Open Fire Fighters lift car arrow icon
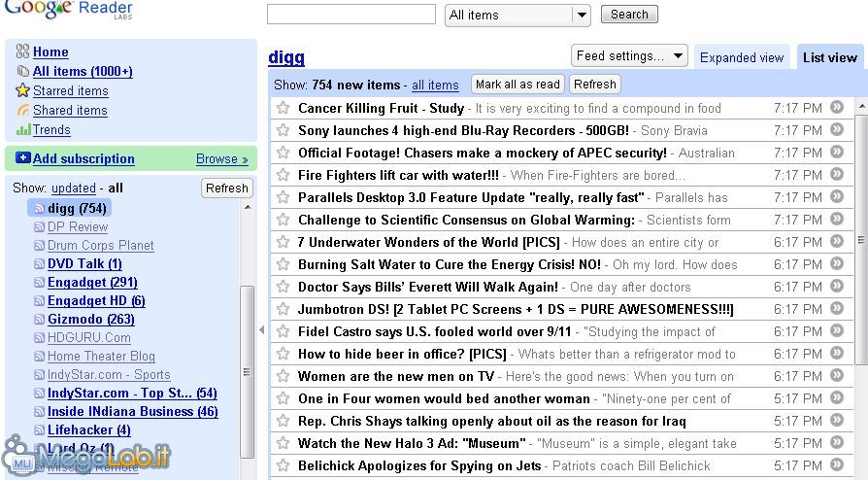Viewport: 868px width, 480px height. 837,174
